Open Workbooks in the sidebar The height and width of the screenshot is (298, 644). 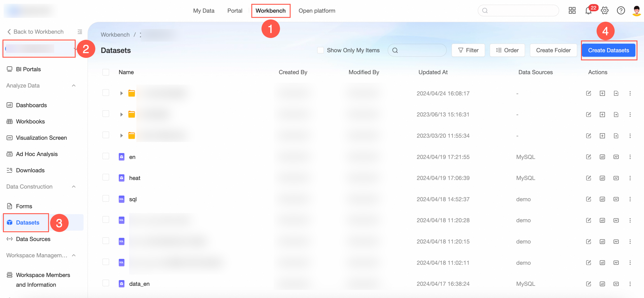(30, 121)
